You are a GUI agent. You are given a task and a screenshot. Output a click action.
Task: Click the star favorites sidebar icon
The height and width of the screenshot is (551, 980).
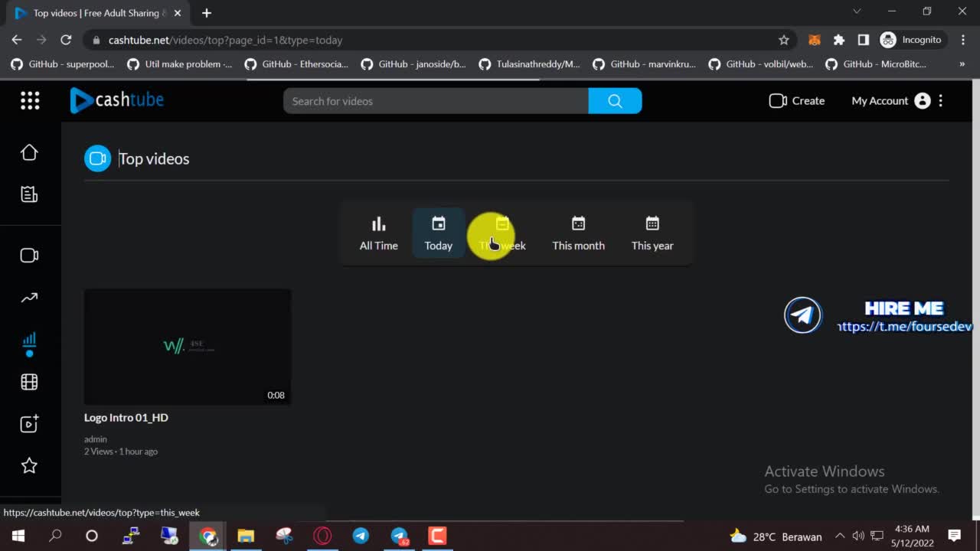(29, 465)
